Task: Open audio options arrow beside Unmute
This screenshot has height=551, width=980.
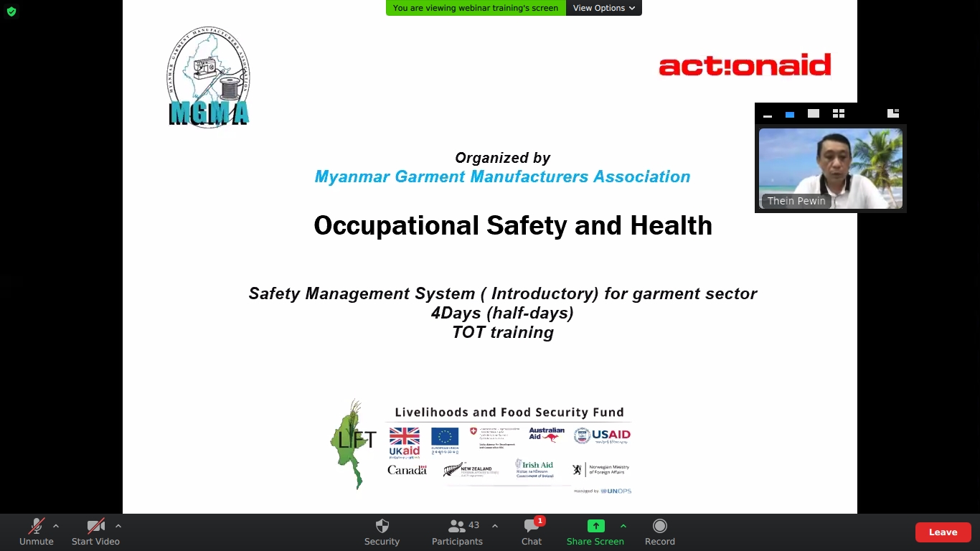Action: (x=56, y=526)
